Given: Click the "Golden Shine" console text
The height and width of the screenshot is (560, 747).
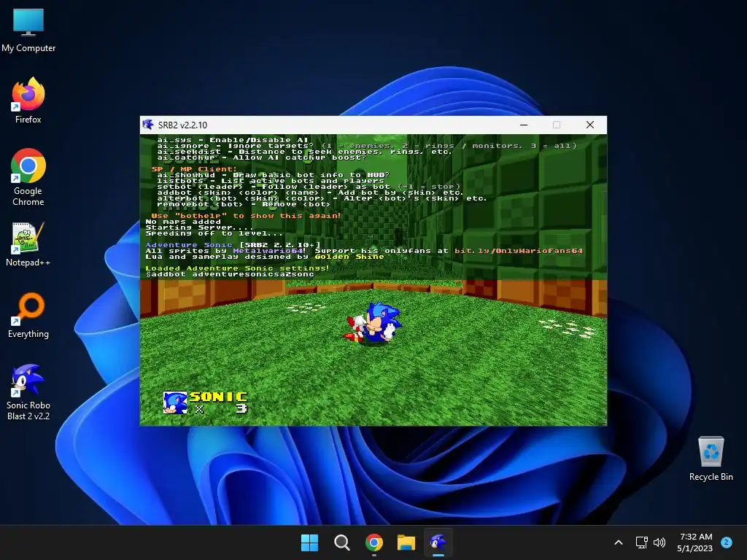Looking at the screenshot, I should tap(349, 257).
